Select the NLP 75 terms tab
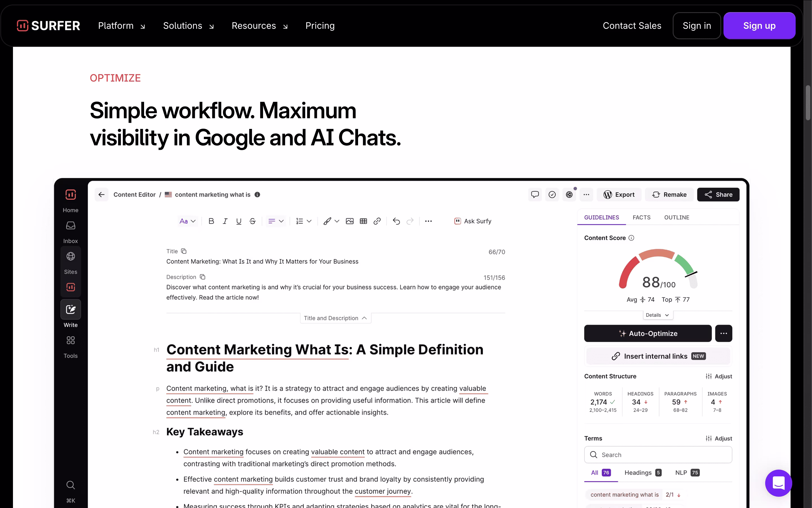Viewport: 812px width, 508px height. (687, 473)
